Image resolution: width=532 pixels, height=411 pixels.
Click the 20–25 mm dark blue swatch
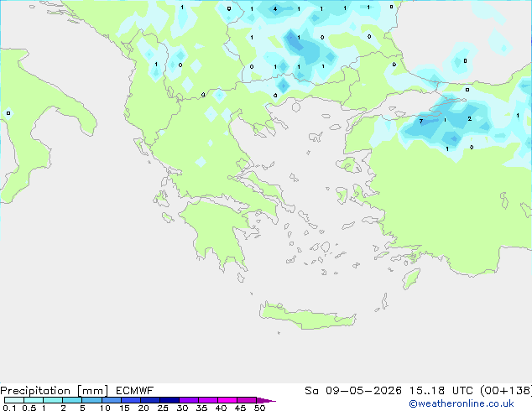(150, 400)
